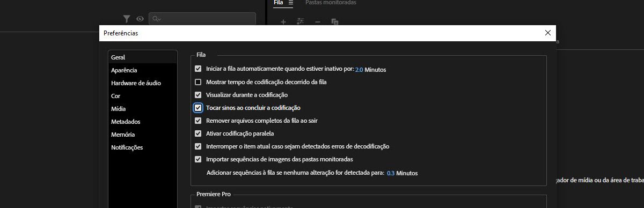644x208 pixels.
Task: Toggle Importar sequências de imagens checkbox
Action: (198, 159)
